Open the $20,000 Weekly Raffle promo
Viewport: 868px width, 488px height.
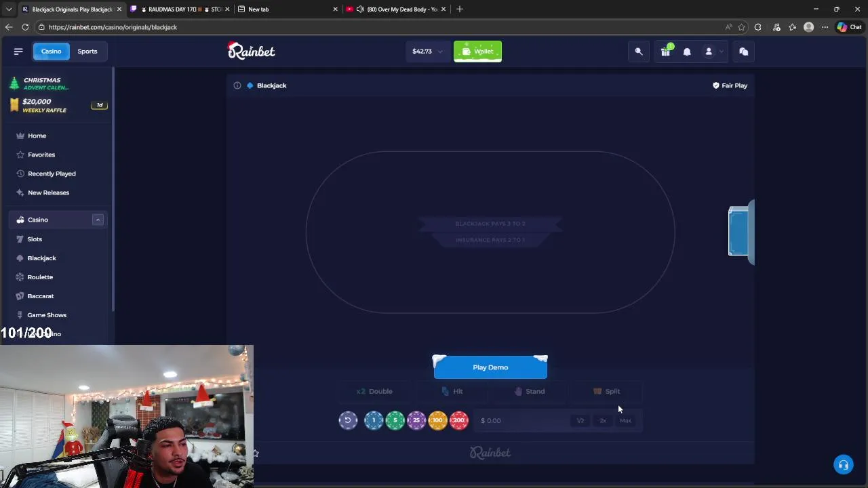[x=57, y=105]
